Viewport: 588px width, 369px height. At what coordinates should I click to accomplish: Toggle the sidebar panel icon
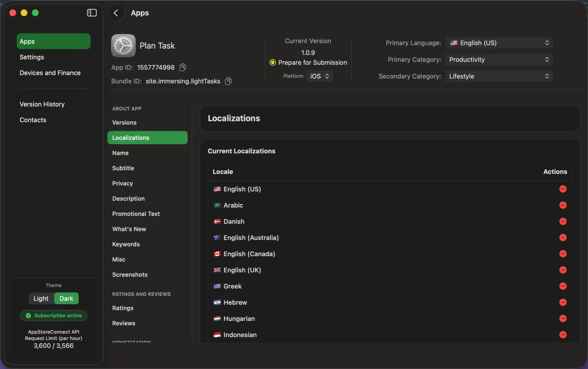pyautogui.click(x=92, y=13)
